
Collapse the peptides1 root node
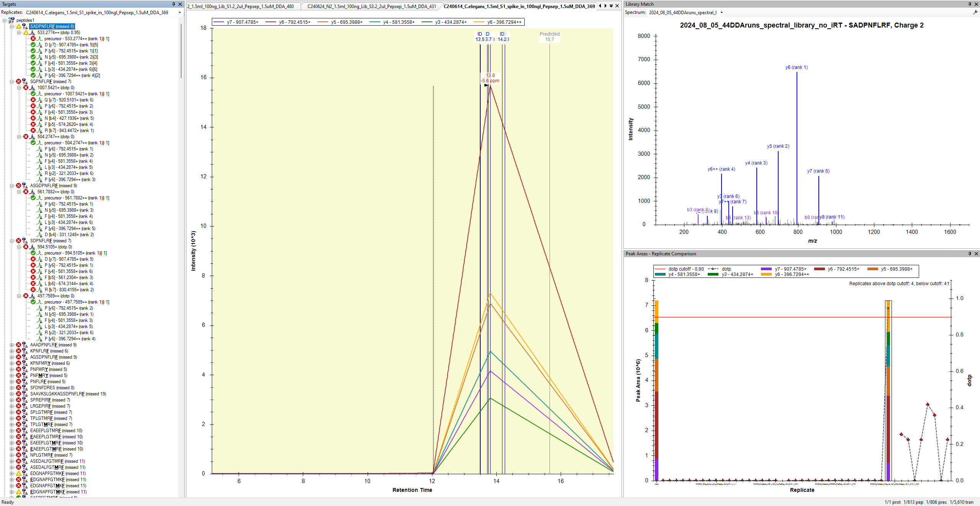point(5,20)
